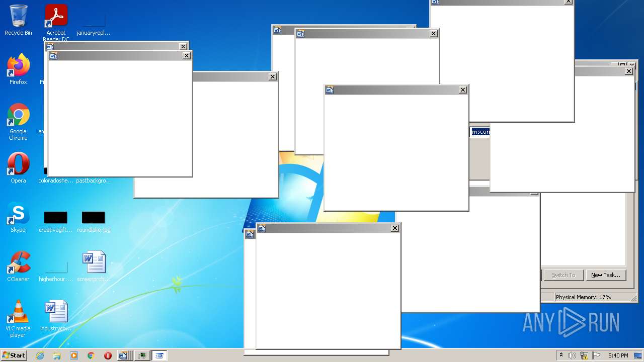Image resolution: width=644 pixels, height=362 pixels.
Task: Open the CCleaner desktop shortcut
Action: point(18,266)
